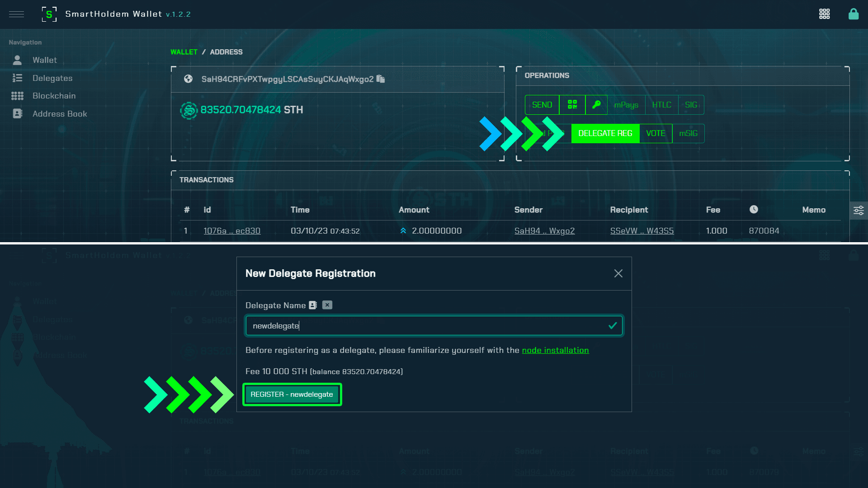
Task: Open the hamburger menu in the header
Action: tap(16, 14)
